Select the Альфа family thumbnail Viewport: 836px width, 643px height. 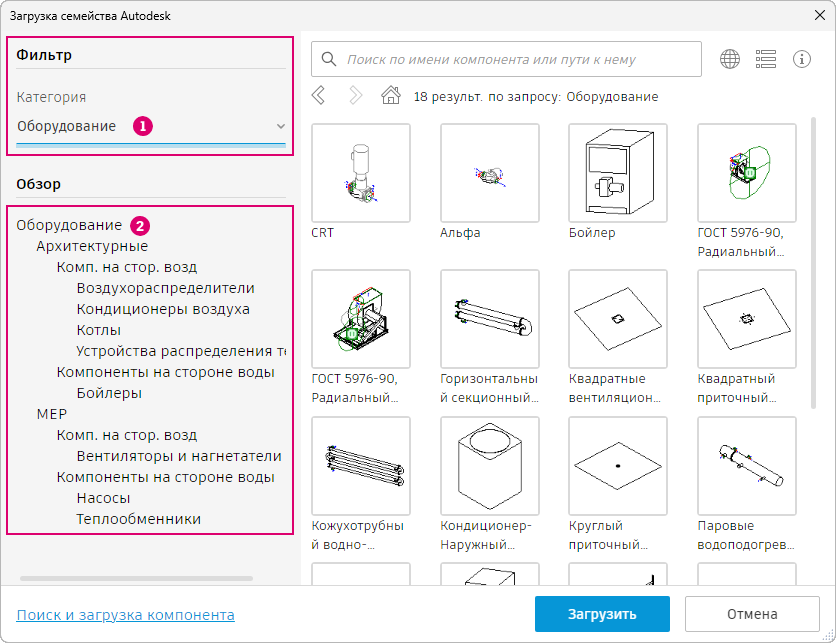point(489,173)
